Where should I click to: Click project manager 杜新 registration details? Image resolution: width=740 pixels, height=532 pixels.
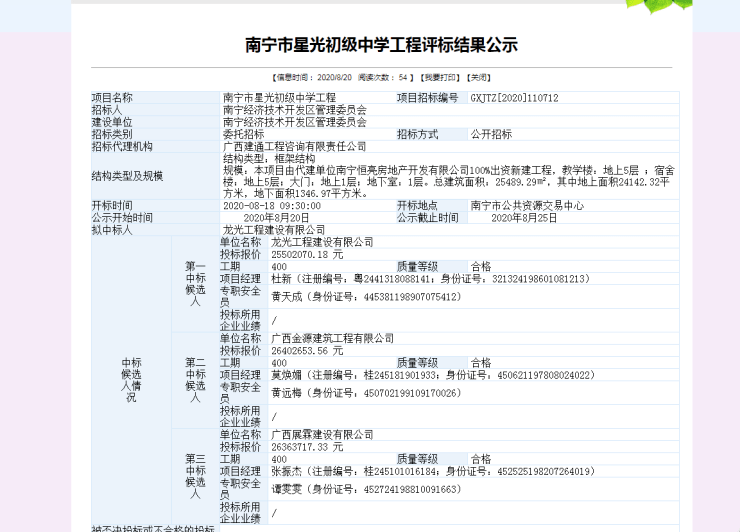tap(431, 279)
